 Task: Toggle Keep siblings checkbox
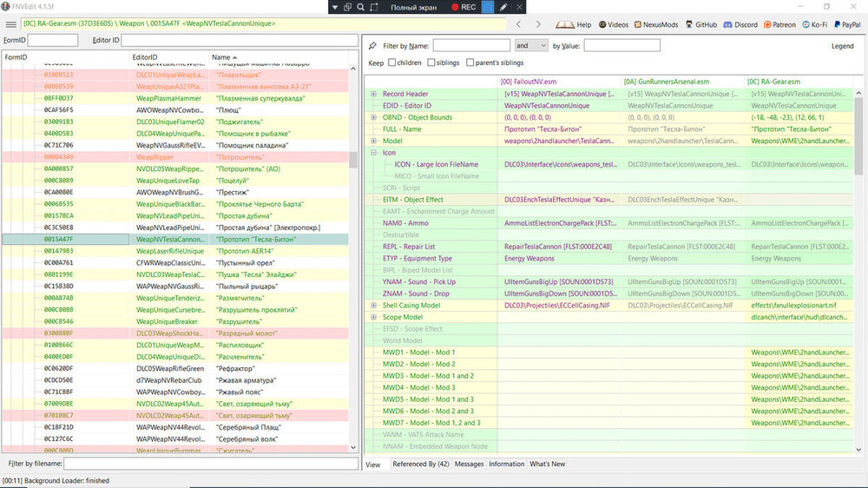(431, 63)
